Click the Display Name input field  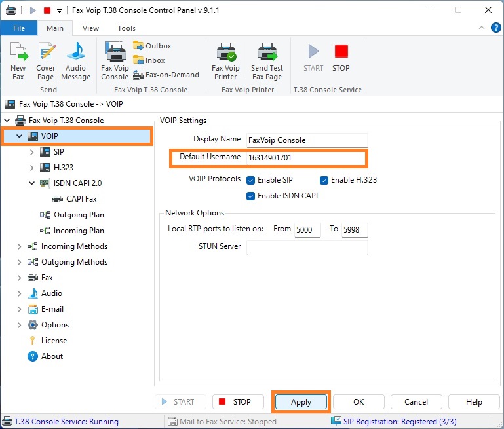(307, 140)
